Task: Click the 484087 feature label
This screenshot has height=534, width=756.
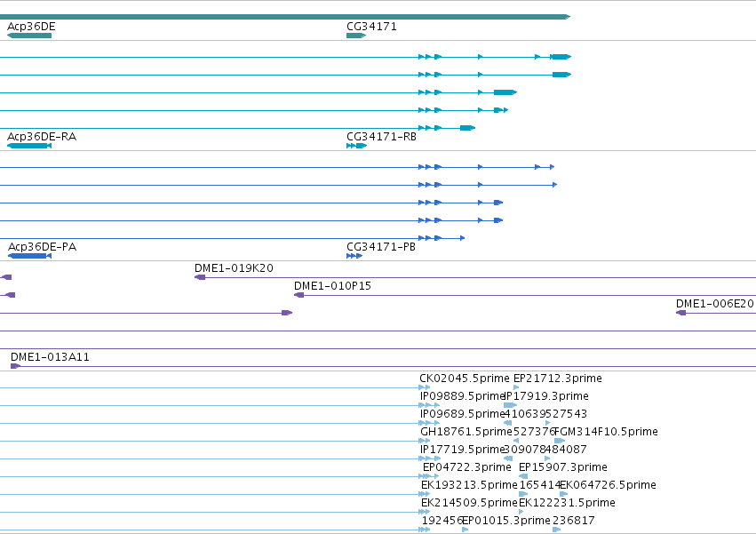Action: click(x=566, y=450)
